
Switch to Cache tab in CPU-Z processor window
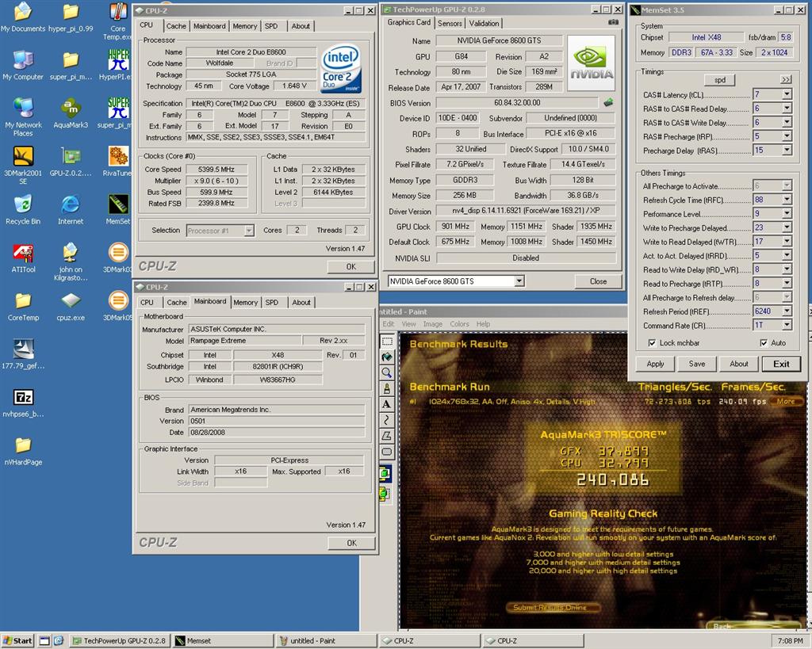(176, 26)
